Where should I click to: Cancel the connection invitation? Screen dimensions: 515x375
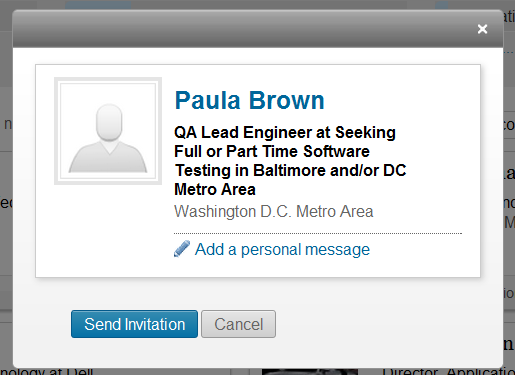tap(238, 324)
